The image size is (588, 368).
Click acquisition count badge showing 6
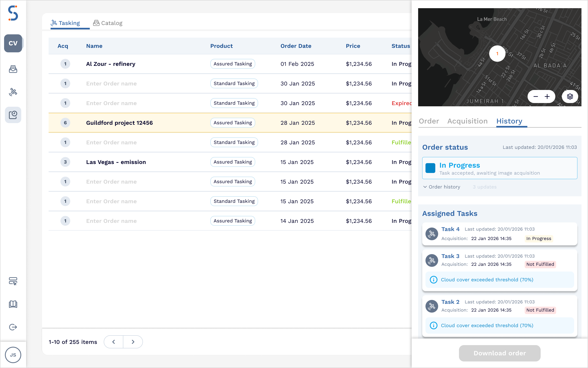pyautogui.click(x=65, y=123)
